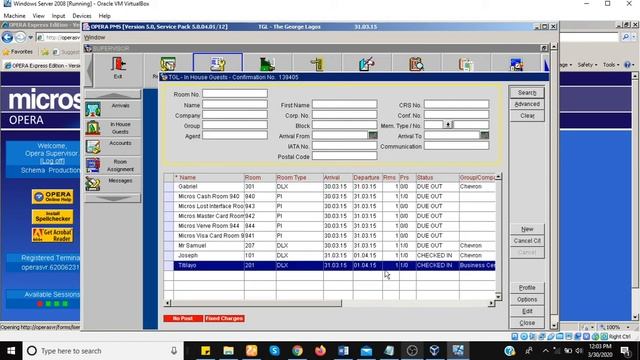Select the highlighted keys toolbar icon
640x360 pixels.
click(218, 64)
